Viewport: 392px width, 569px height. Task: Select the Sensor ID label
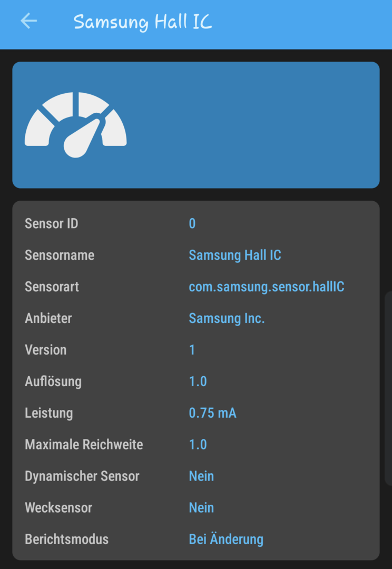pyautogui.click(x=51, y=223)
